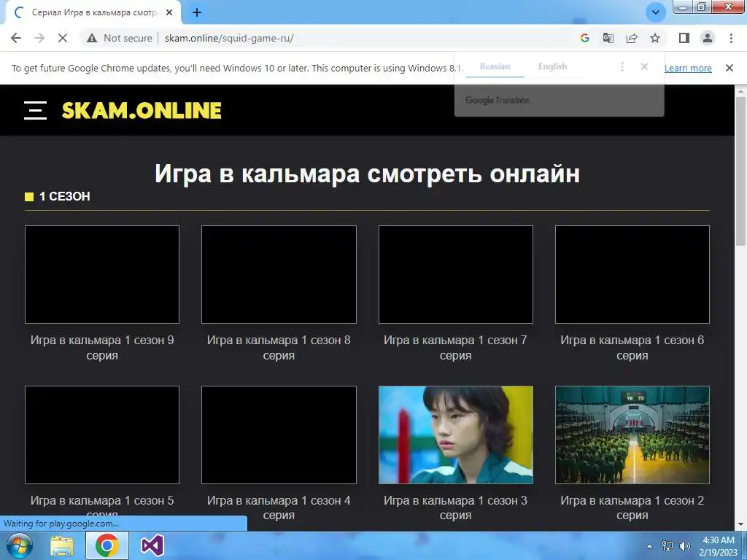
Task: Click the page vertical scrollbar thumb
Action: pyautogui.click(x=741, y=171)
